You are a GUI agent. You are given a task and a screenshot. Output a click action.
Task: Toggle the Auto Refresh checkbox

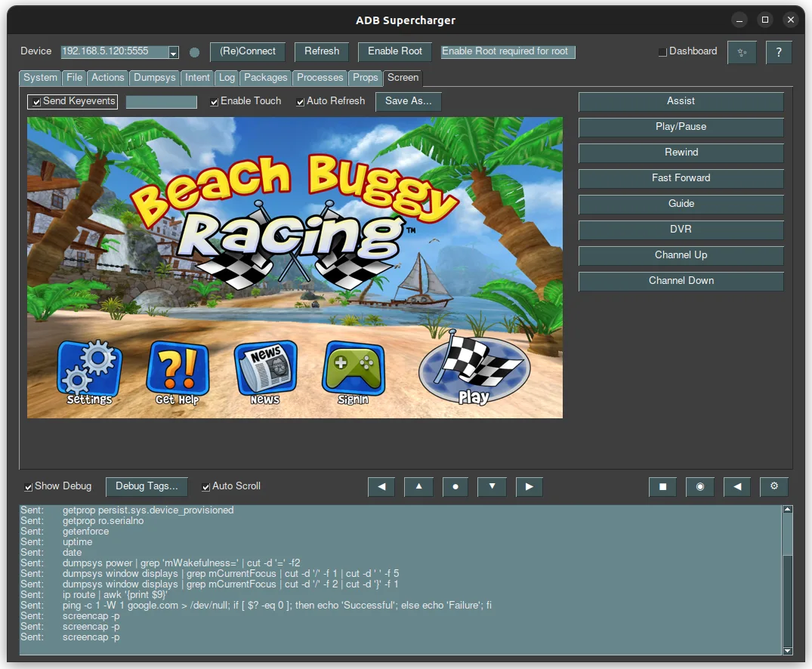[300, 102]
